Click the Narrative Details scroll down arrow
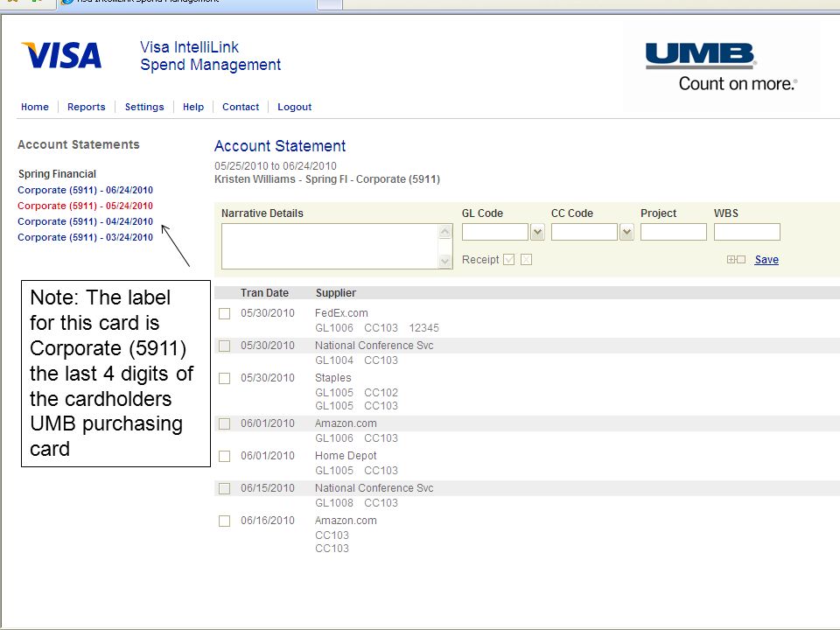This screenshot has height=630, width=840. pyautogui.click(x=444, y=262)
